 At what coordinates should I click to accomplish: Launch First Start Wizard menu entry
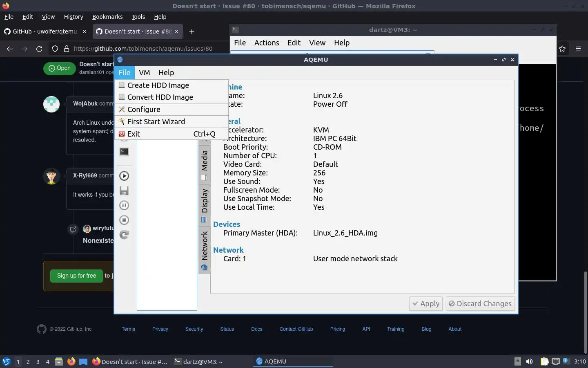click(171, 122)
